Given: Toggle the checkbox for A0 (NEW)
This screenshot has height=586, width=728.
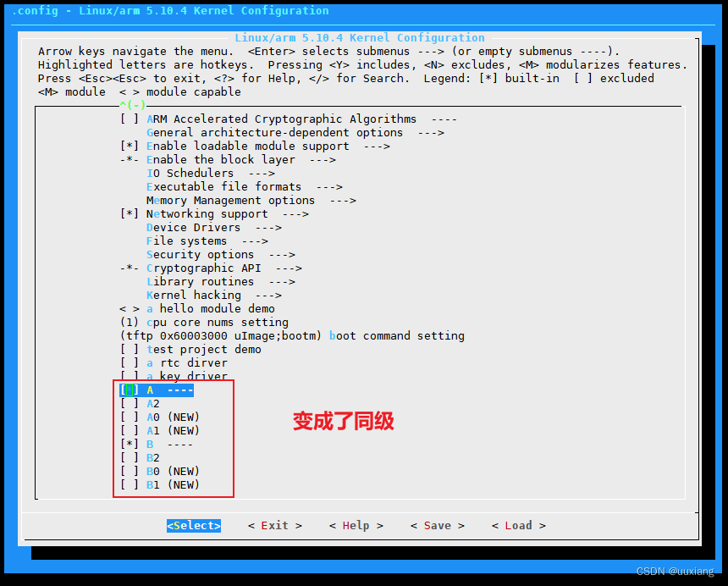Looking at the screenshot, I should tap(129, 417).
